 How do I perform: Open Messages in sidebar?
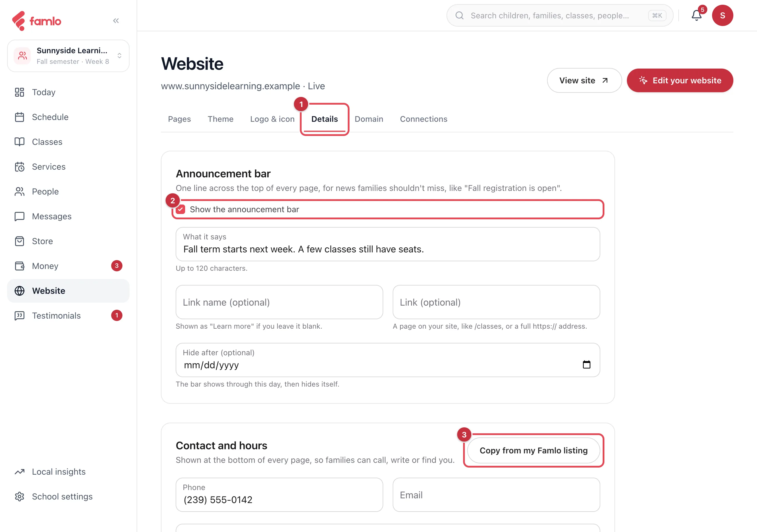(x=68, y=216)
